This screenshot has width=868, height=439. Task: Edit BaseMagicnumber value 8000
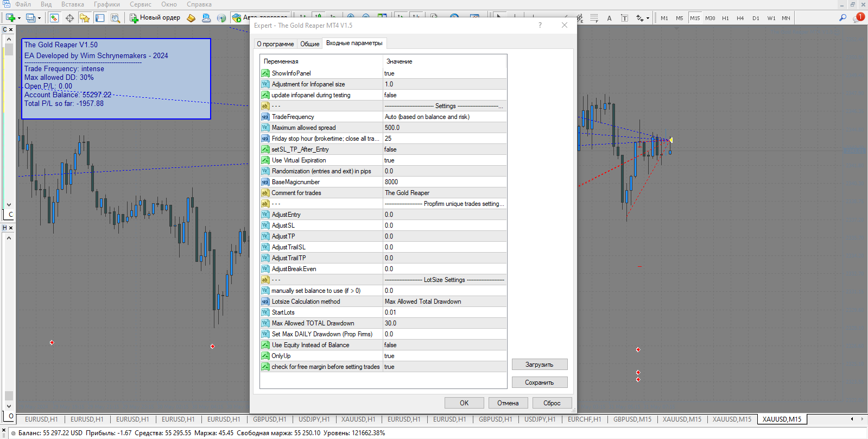[445, 182]
